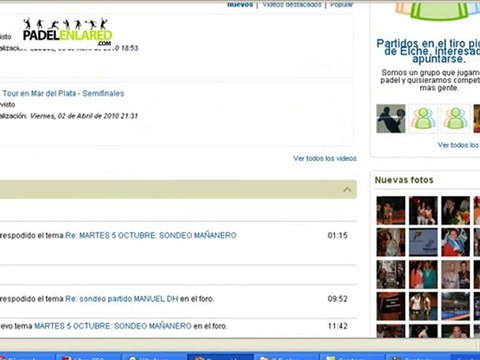
Task: Open the silhouette player member avatar
Action: [391, 119]
